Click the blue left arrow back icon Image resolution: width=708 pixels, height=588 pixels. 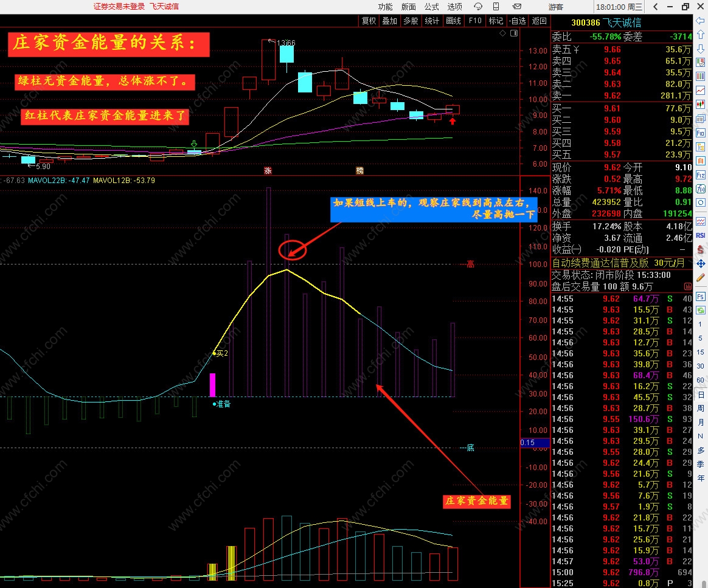pyautogui.click(x=701, y=22)
